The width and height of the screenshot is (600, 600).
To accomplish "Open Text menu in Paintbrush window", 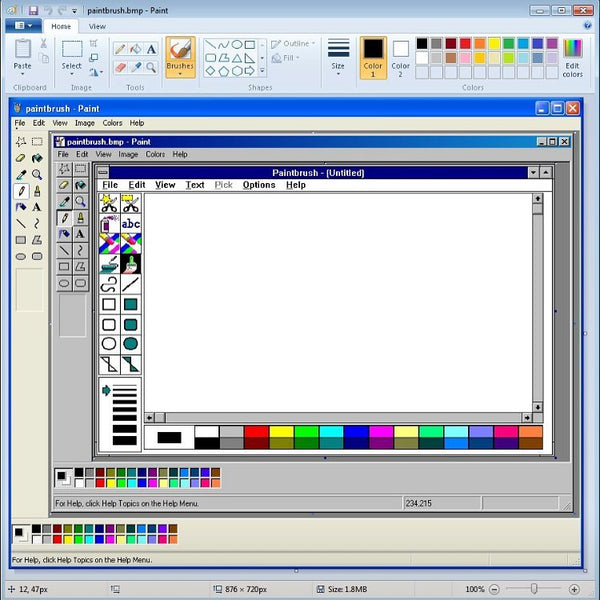I will tap(195, 185).
